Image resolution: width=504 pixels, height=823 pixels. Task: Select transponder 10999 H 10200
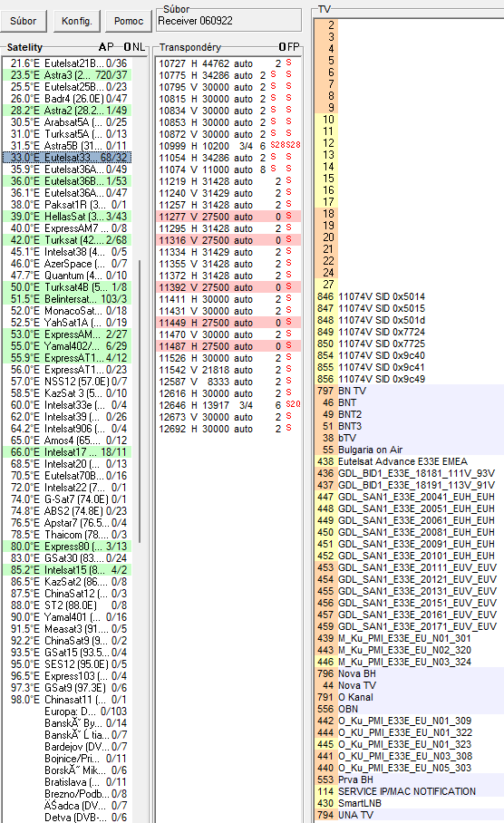click(229, 146)
